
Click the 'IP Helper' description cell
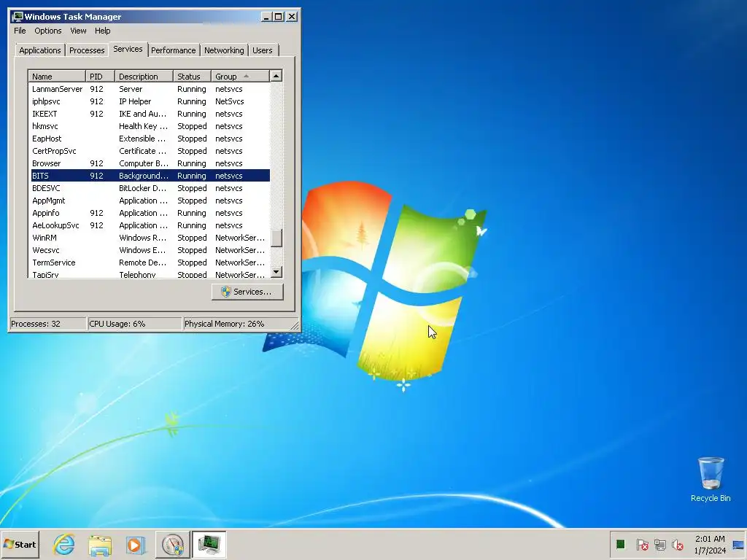coord(135,101)
